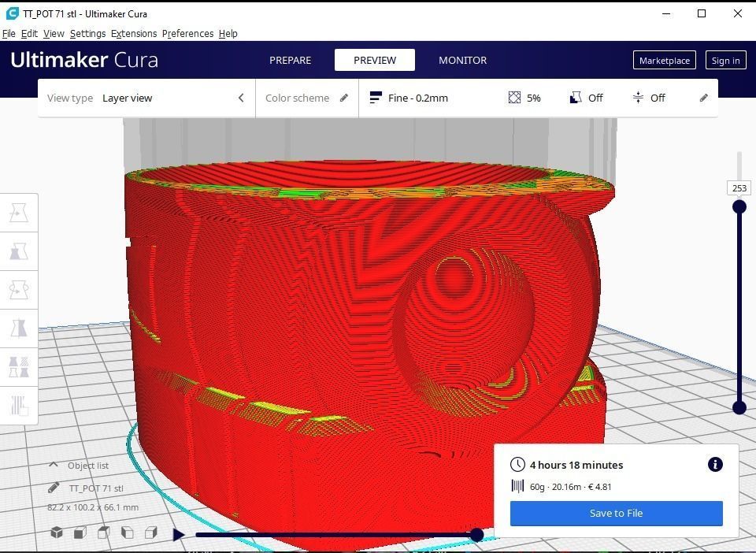Select the Support Blocker tool

18,406
